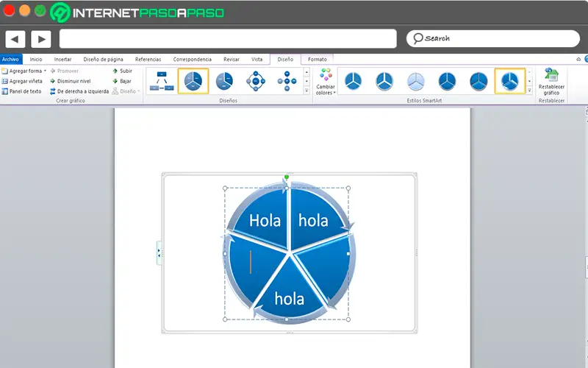Expand the full Estilos SmartArt gallery
Screen dimensions: 588x368
pos(529,91)
